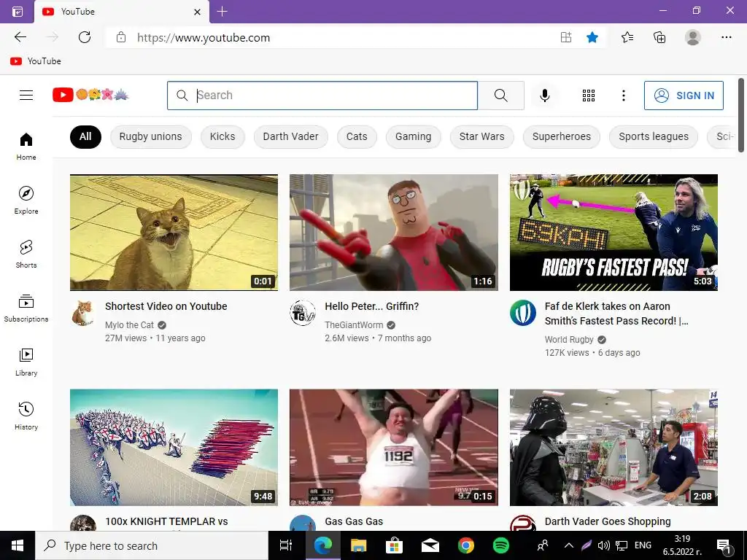Open Spotify from the taskbar
The height and width of the screenshot is (560, 747).
click(500, 545)
